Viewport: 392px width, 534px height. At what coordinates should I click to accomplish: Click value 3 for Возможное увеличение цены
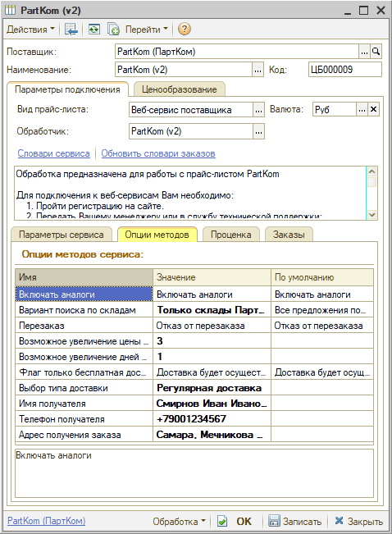click(212, 341)
